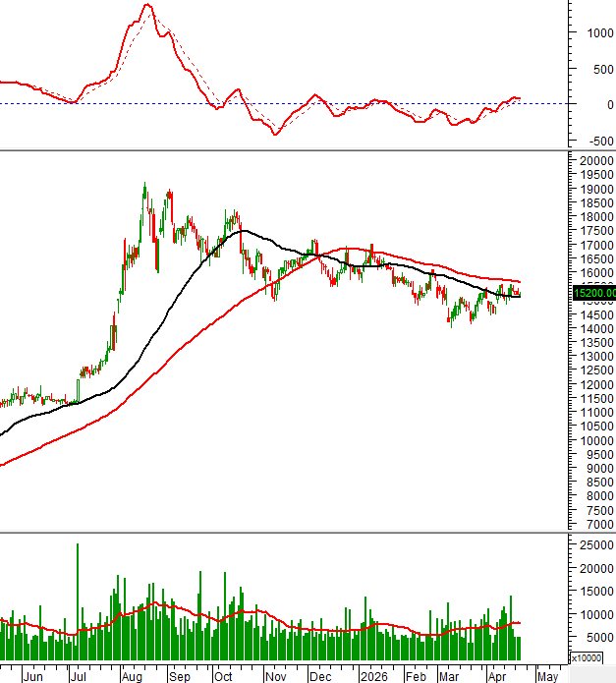Viewport: 616px width, 683px height.
Task: Select the Feb label on the time axis
Action: 416,676
